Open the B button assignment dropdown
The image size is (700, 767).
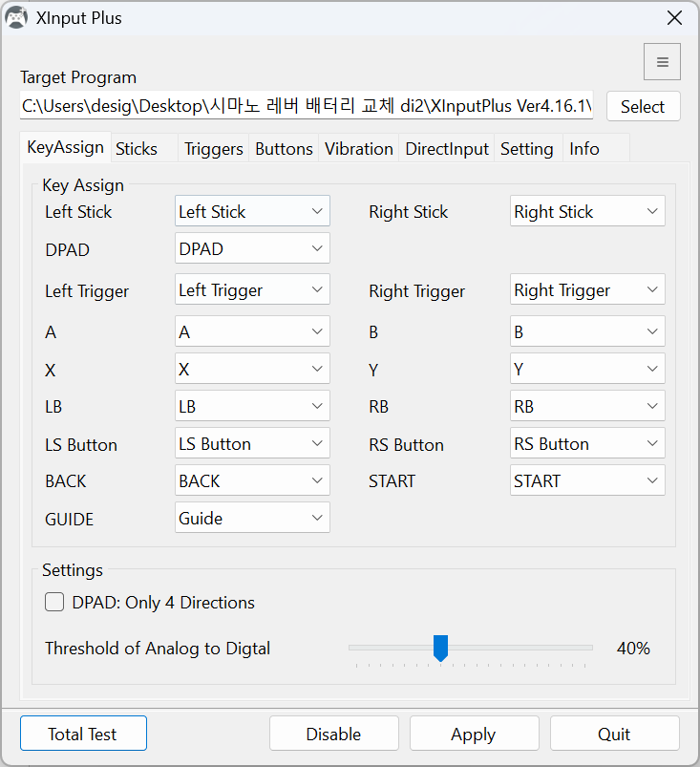coord(587,331)
